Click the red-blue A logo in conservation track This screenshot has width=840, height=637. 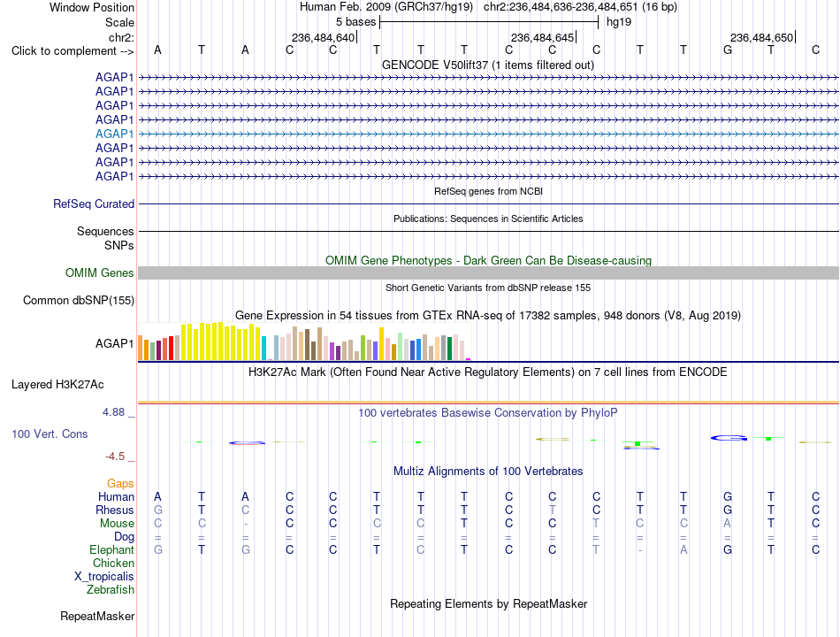[x=247, y=443]
